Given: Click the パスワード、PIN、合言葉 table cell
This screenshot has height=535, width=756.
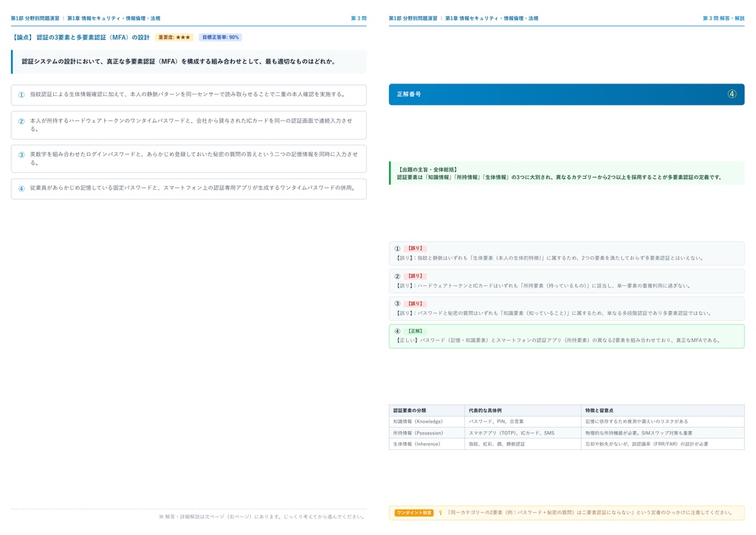Looking at the screenshot, I should [x=523, y=422].
